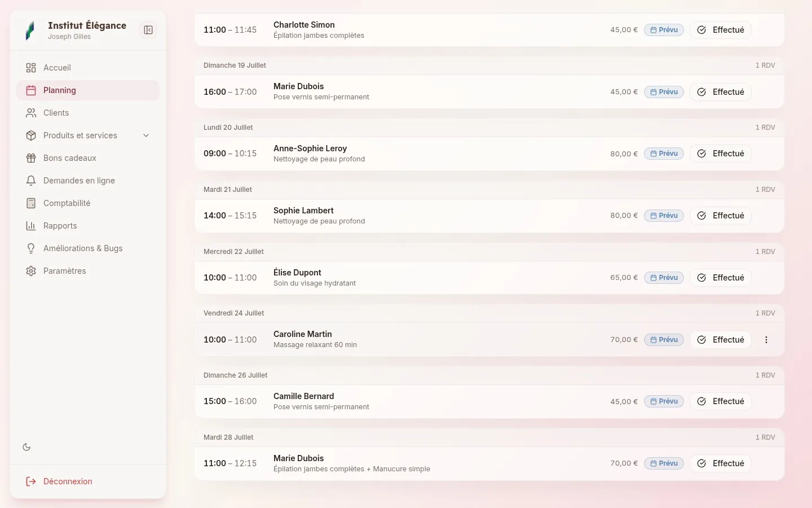This screenshot has width=812, height=508.
Task: Select the Planning menu item
Action: pyautogui.click(x=88, y=90)
